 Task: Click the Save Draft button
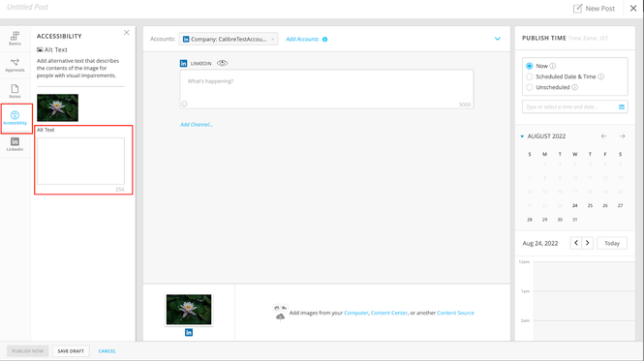71,351
